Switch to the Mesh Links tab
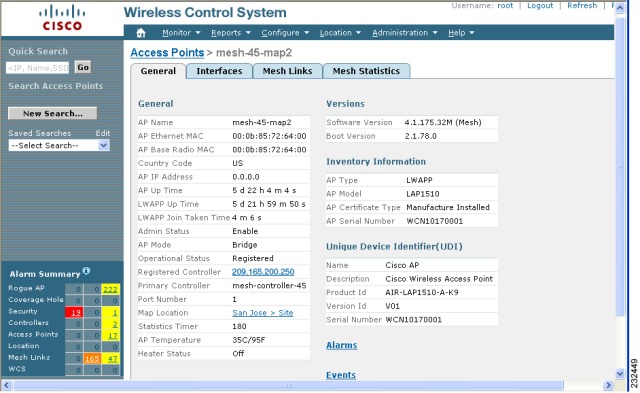This screenshot has height=393, width=640. tap(287, 71)
